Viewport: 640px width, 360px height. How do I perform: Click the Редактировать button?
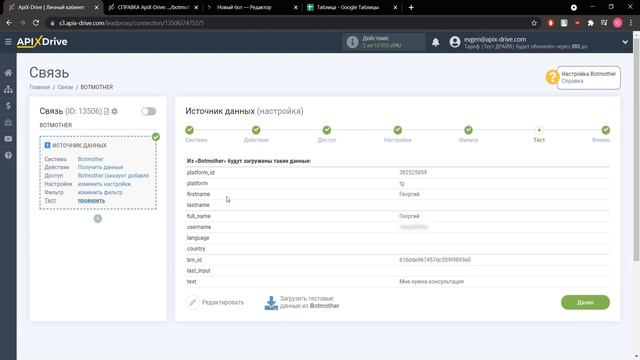coord(215,302)
